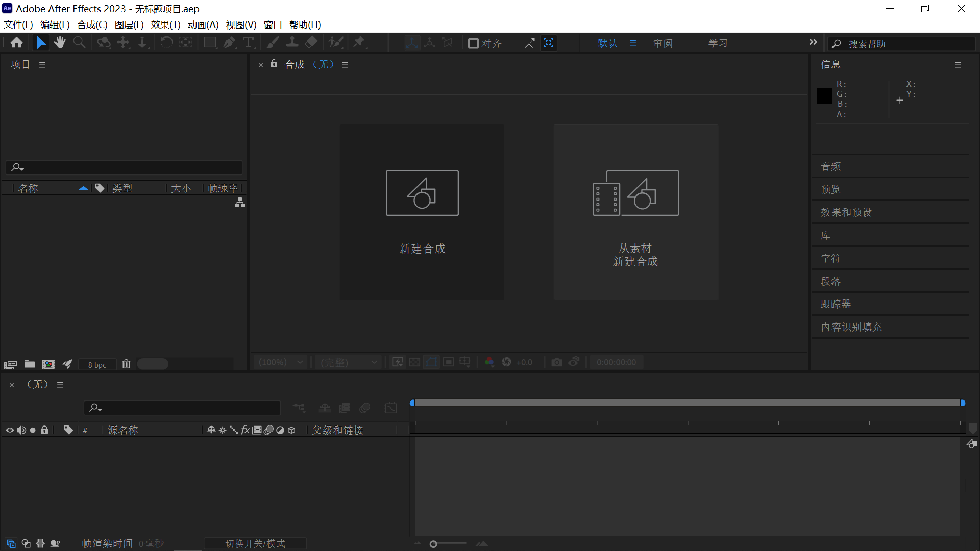Viewport: 980px width, 551px height.
Task: Click new composition icon in Project panel footer
Action: tap(48, 364)
